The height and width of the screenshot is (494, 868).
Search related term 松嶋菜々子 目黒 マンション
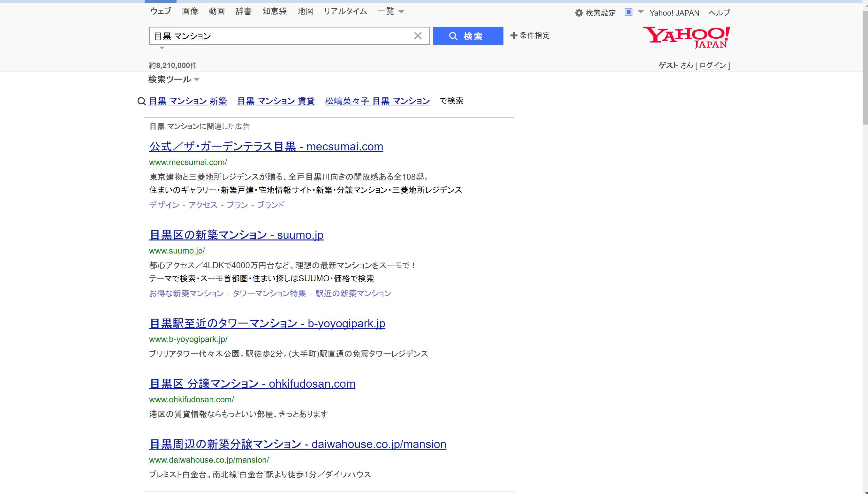[x=377, y=101]
